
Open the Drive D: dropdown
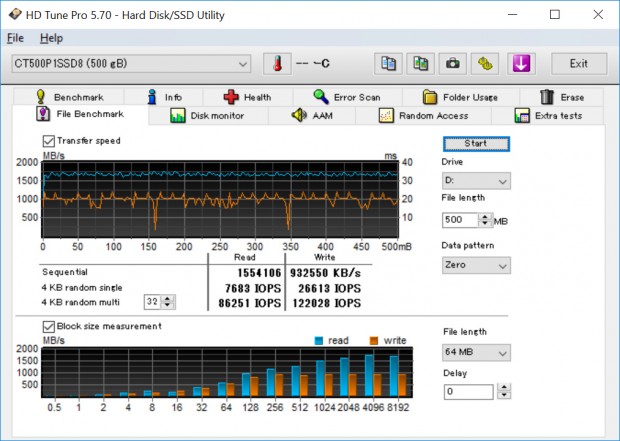tap(476, 181)
